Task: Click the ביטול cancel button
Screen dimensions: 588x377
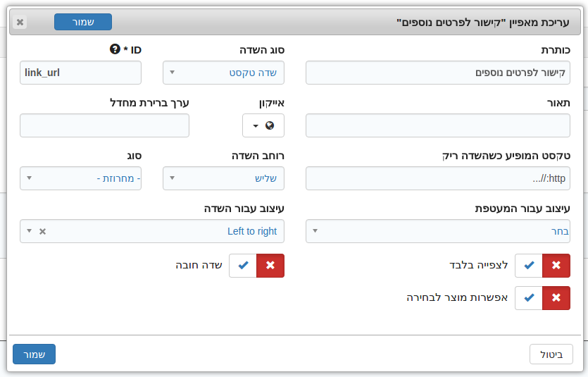Action: [x=551, y=354]
